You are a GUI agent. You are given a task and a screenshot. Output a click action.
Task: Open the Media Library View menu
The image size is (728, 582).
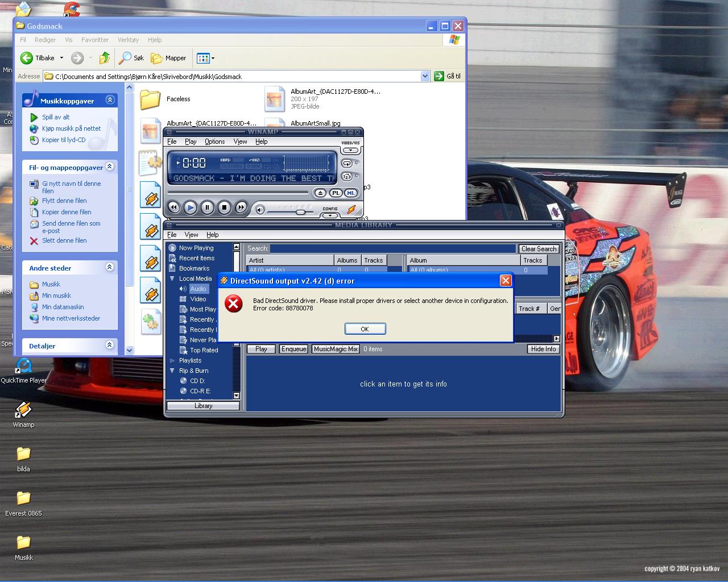191,235
